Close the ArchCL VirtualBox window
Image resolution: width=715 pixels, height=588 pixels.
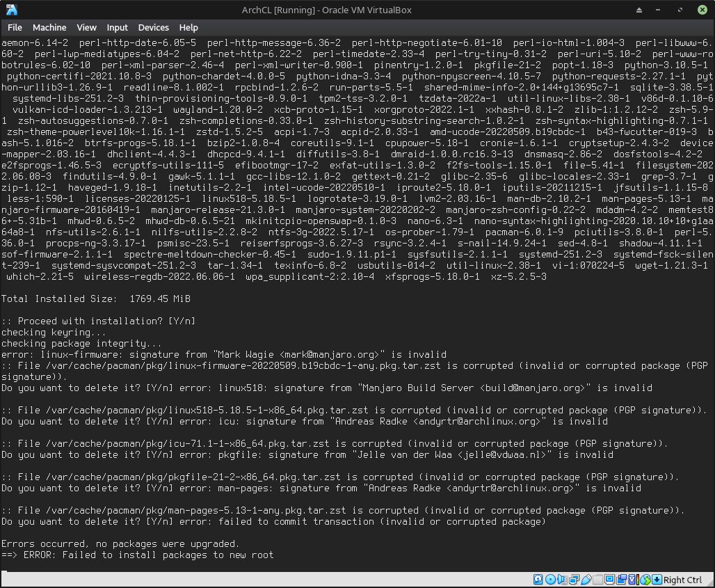tap(702, 10)
